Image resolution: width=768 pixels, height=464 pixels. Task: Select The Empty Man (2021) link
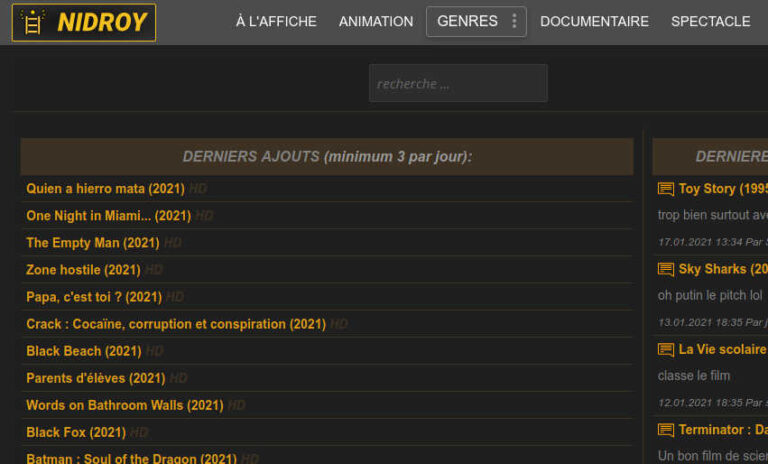pos(92,242)
